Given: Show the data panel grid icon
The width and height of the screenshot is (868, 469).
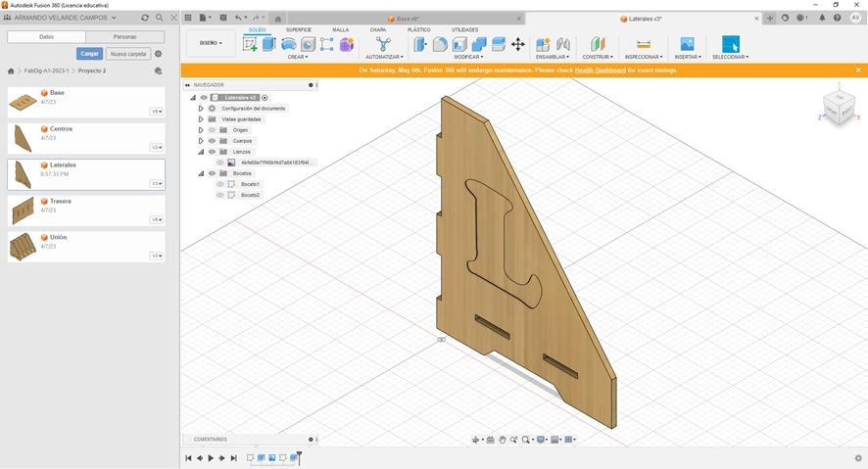Looking at the screenshot, I should [188, 18].
